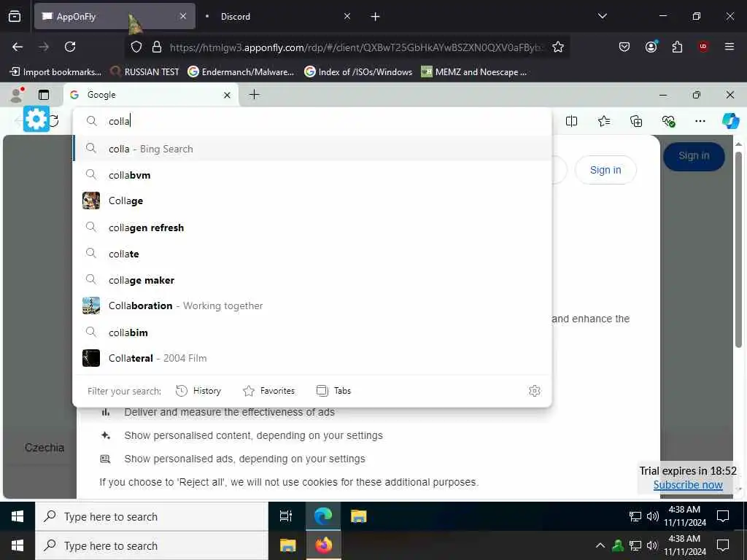This screenshot has height=560, width=747.
Task: Close the Discord tab
Action: coord(347,16)
